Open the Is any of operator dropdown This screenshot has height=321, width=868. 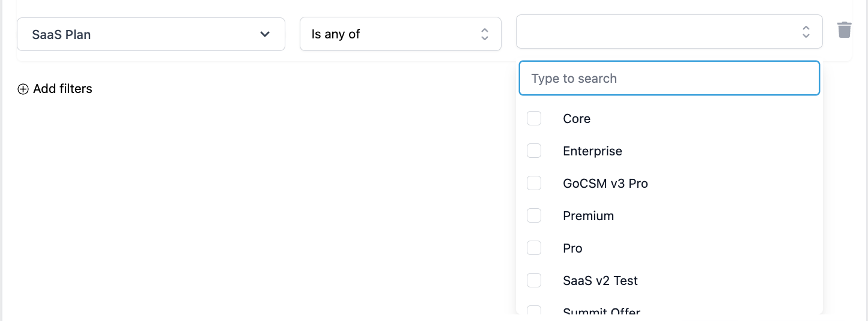coord(401,34)
